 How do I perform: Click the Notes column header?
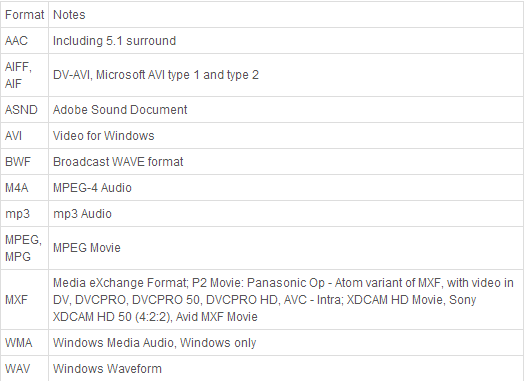69,15
